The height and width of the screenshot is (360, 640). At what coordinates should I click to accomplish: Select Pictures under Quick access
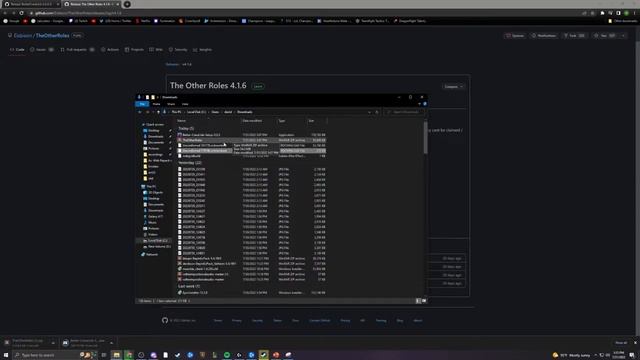pos(154,149)
